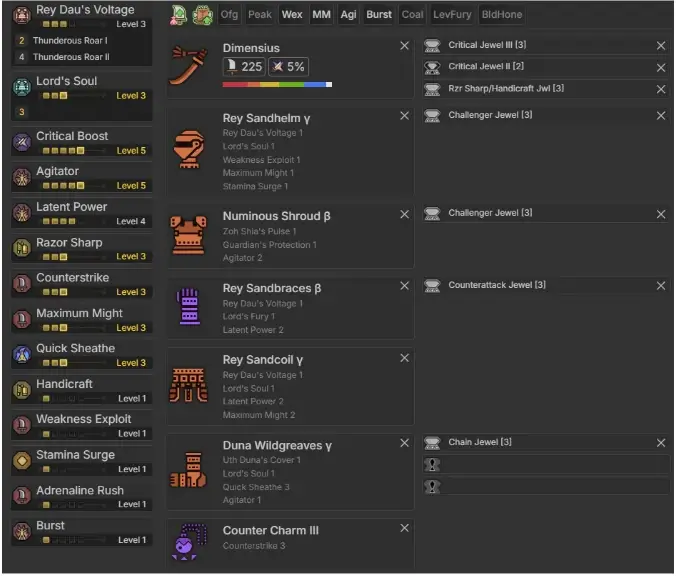The width and height of the screenshot is (676, 576).
Task: Select the Duna Wildgreaves γ leg icon
Action: tap(189, 470)
